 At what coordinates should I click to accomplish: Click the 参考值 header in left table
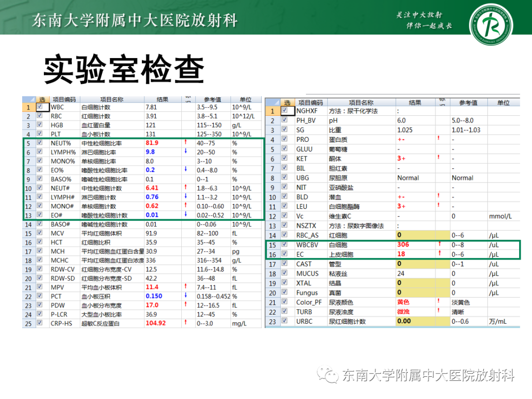tap(214, 99)
